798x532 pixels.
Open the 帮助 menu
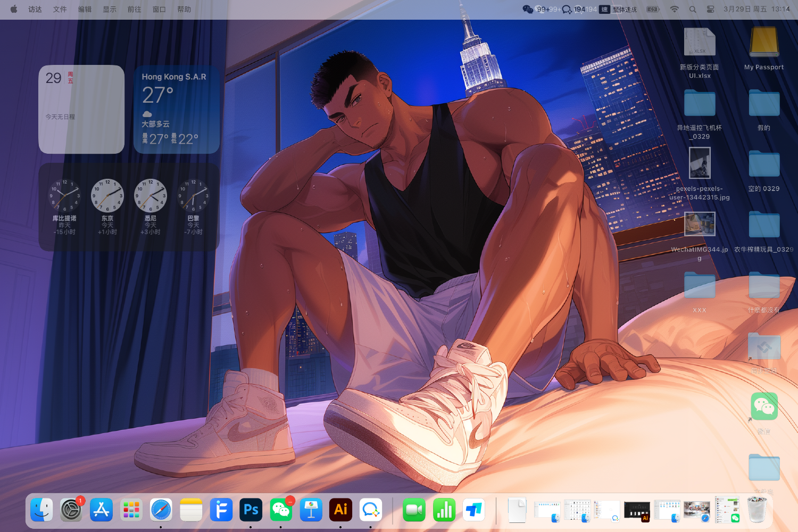point(184,9)
